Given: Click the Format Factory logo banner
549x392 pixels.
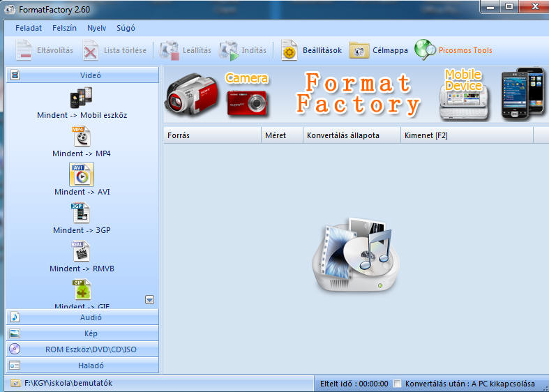Looking at the screenshot, I should [x=358, y=93].
